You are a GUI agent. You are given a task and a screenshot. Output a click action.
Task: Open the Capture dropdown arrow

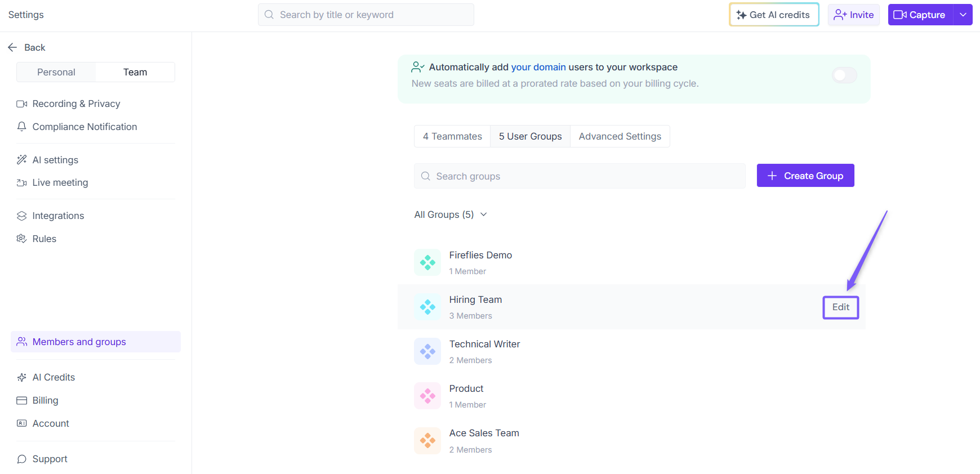963,15
